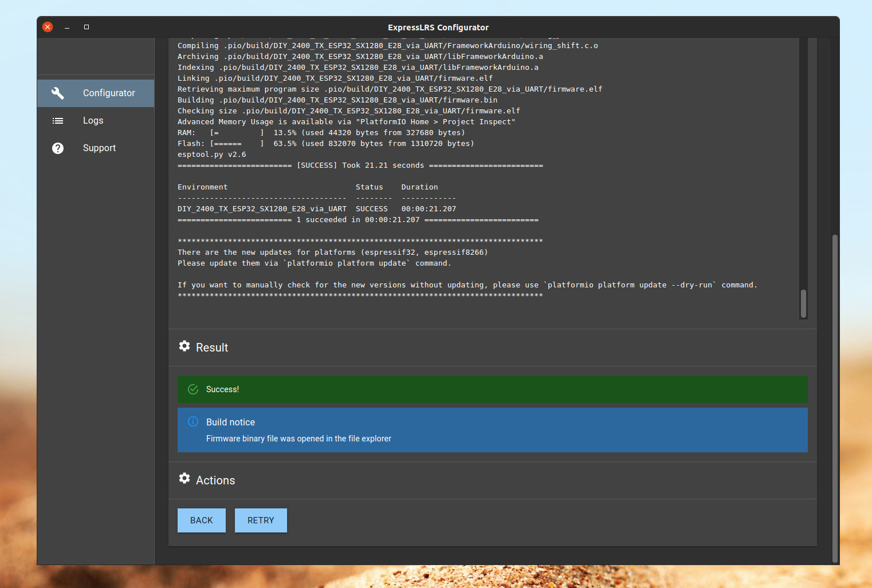Click the green checkmark success icon
Viewport: 872px width, 588px height.
click(x=193, y=389)
